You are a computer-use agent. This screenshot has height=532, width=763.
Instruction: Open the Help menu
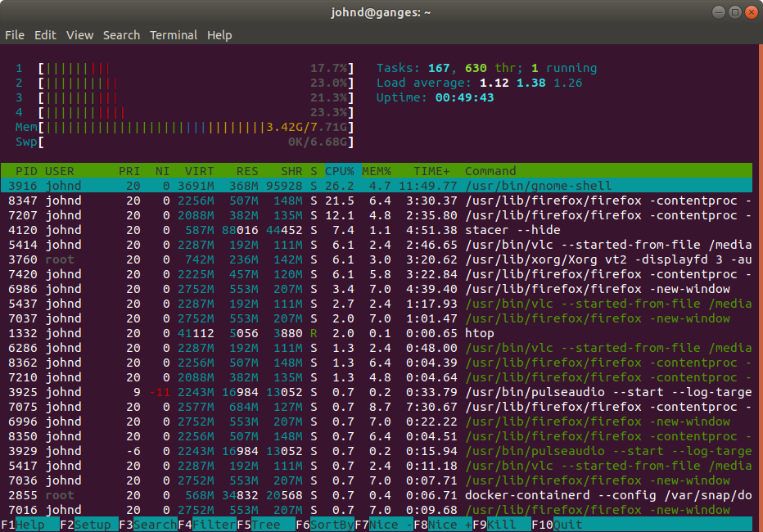pos(219,35)
